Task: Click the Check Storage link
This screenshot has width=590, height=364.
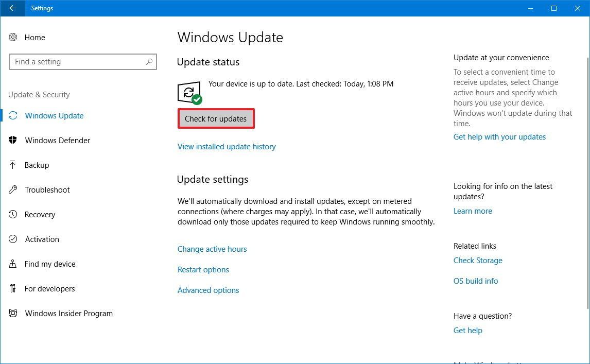Action: [478, 260]
